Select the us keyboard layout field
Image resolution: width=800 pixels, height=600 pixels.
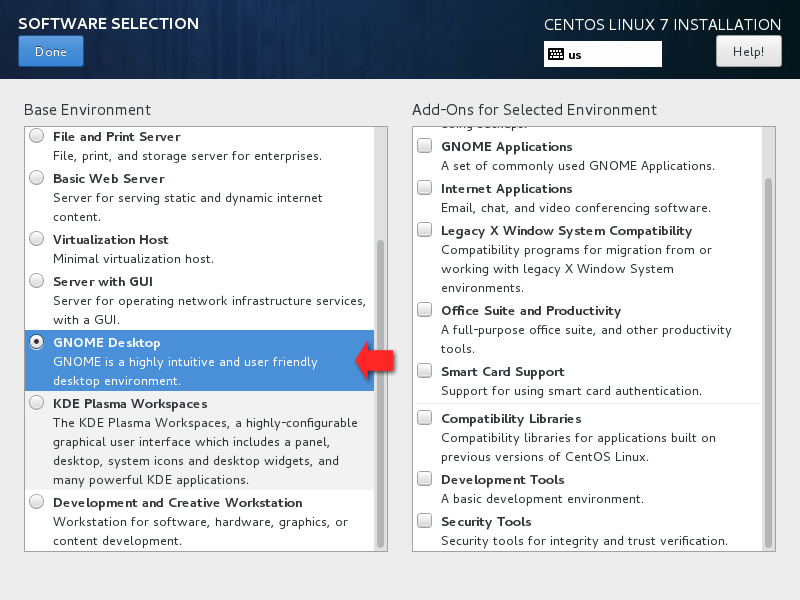click(603, 55)
